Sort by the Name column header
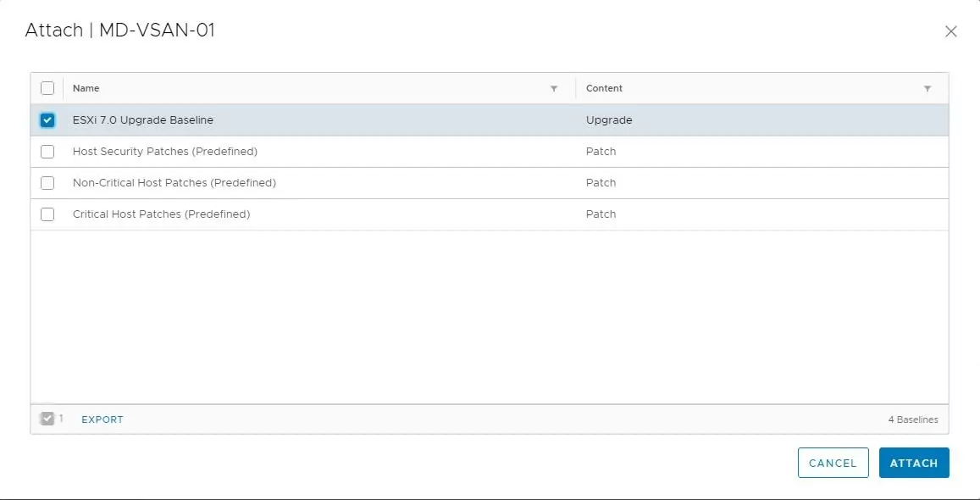 point(86,88)
